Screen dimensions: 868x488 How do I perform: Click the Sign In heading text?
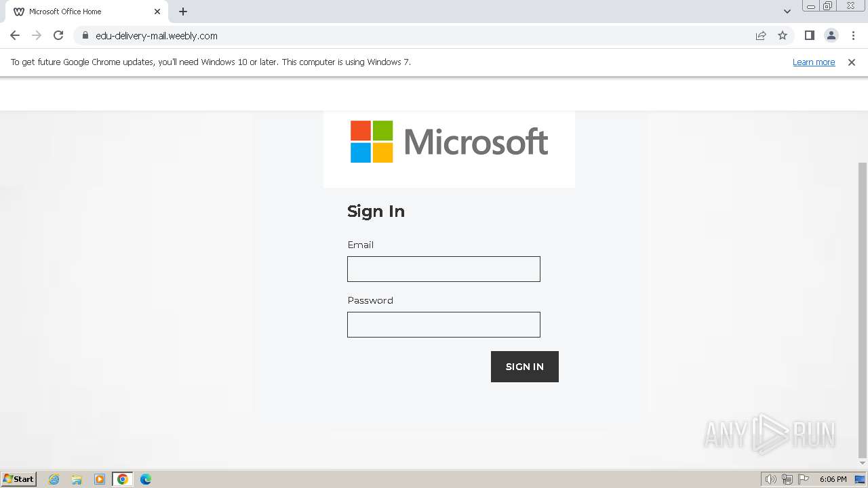tap(376, 211)
